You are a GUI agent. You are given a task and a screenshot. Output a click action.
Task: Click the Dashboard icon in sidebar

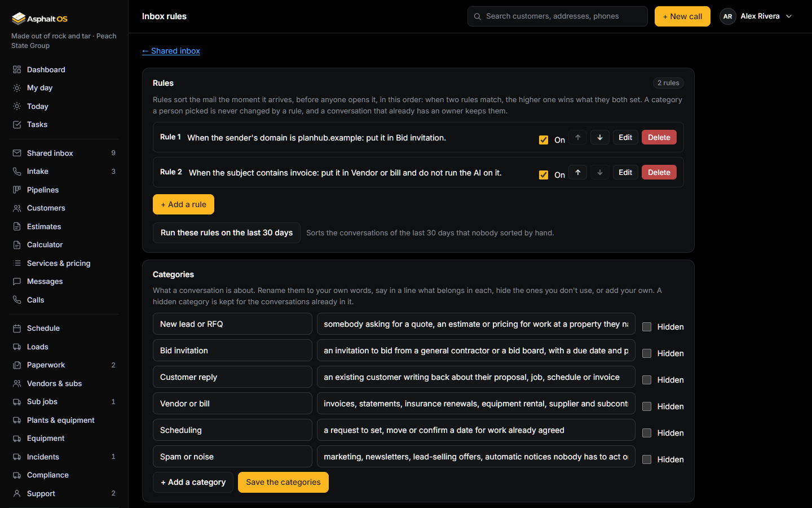[x=17, y=69]
